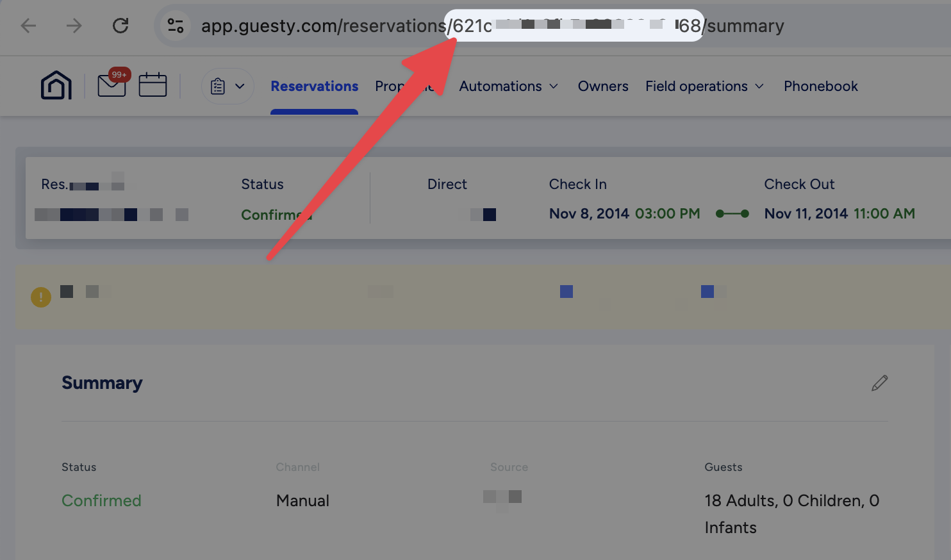This screenshot has width=951, height=560.
Task: Go to the Guesty home logo
Action: [56, 85]
